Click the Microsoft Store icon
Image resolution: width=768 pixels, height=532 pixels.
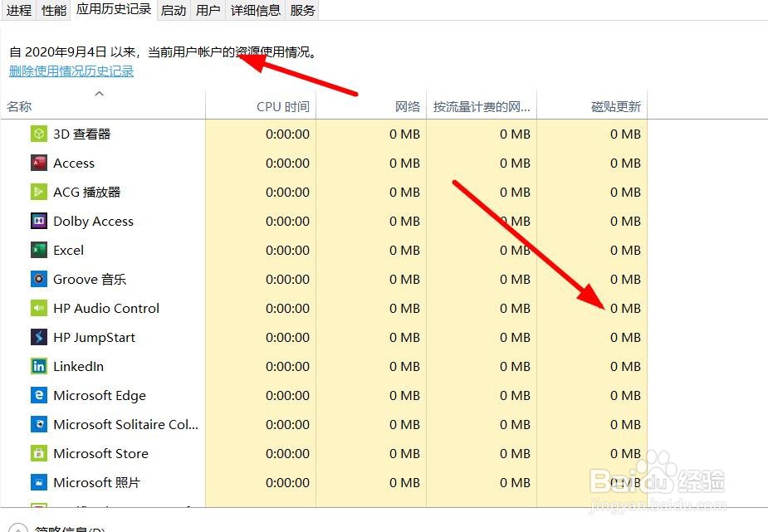coord(39,453)
